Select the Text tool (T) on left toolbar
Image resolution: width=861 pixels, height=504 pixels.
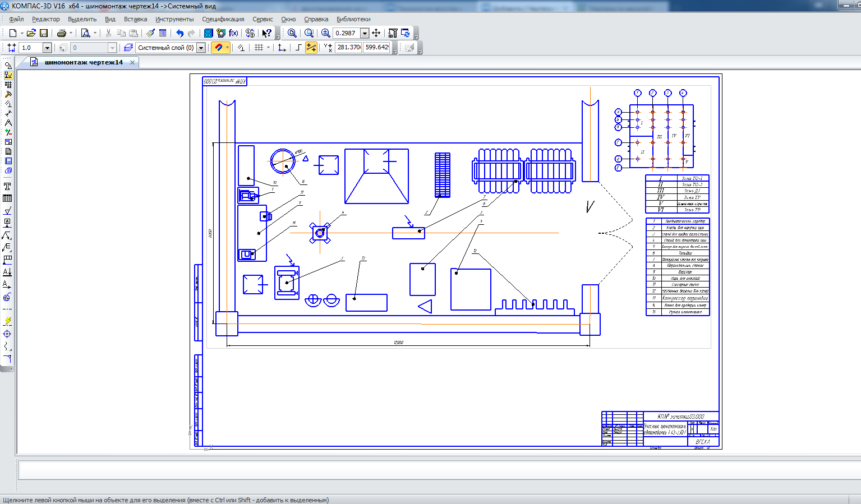7,186
